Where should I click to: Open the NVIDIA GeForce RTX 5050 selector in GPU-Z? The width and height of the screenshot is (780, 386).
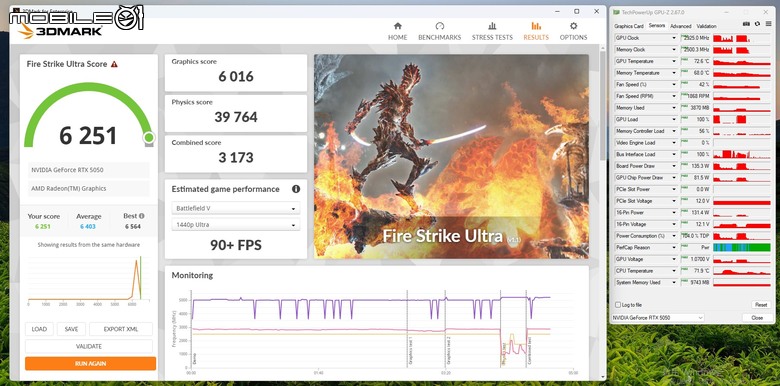pos(658,317)
